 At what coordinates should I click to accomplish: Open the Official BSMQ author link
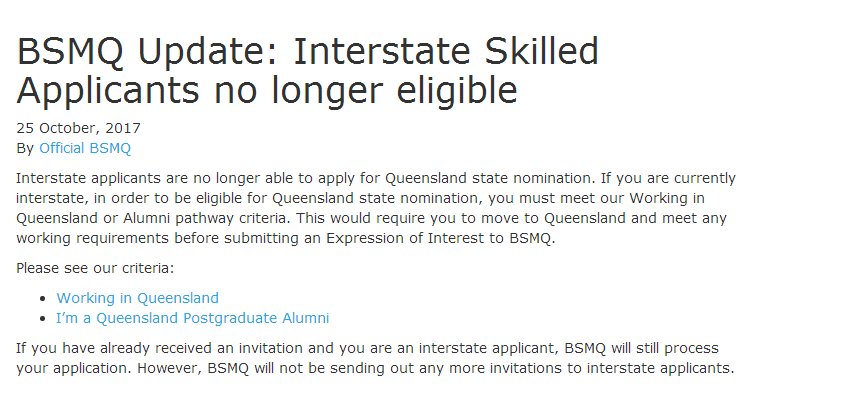click(85, 148)
